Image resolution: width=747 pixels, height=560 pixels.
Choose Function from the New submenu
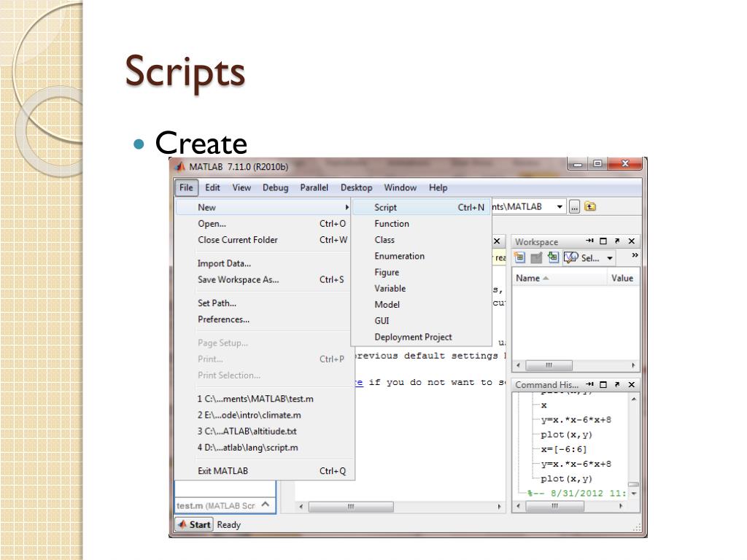tap(422, 223)
